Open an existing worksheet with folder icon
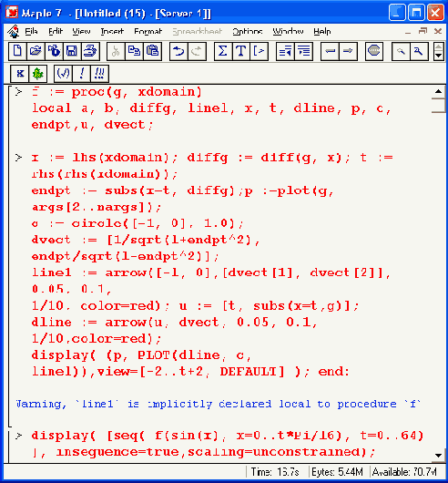The height and width of the screenshot is (483, 448). coord(36,51)
